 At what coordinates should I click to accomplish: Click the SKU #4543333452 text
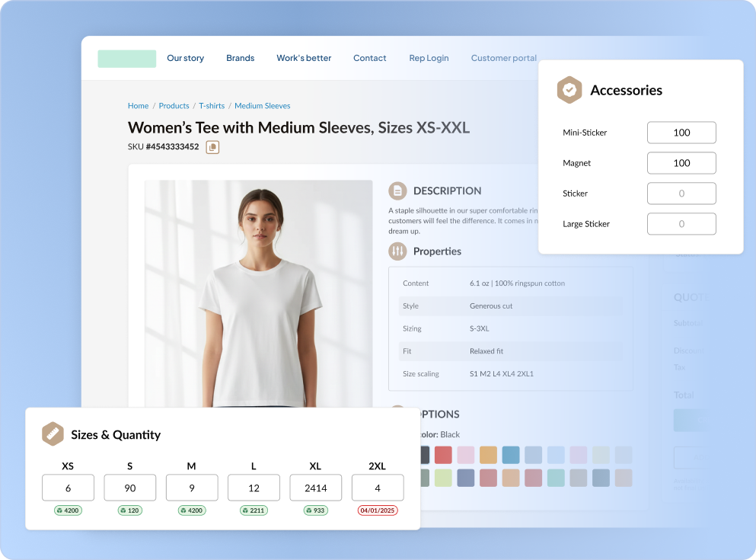[163, 146]
